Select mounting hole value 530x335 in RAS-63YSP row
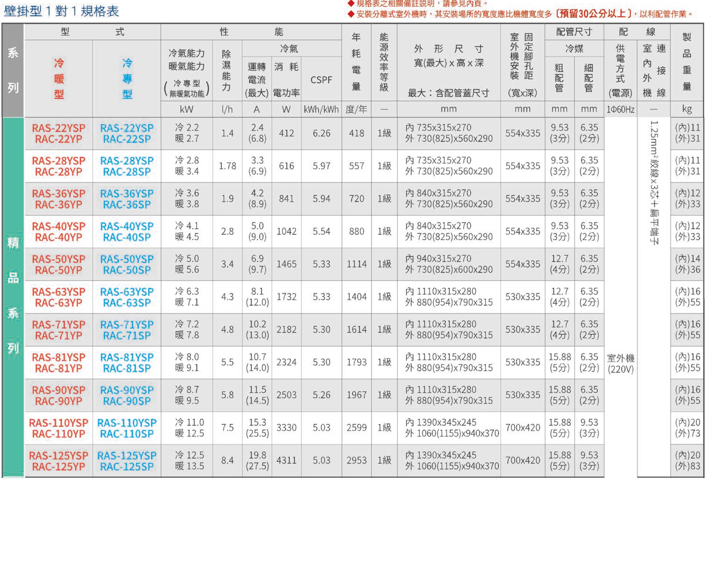 pos(523,297)
